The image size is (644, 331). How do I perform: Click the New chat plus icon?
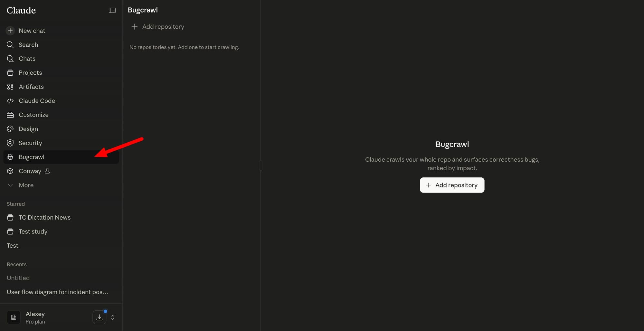[x=10, y=31]
